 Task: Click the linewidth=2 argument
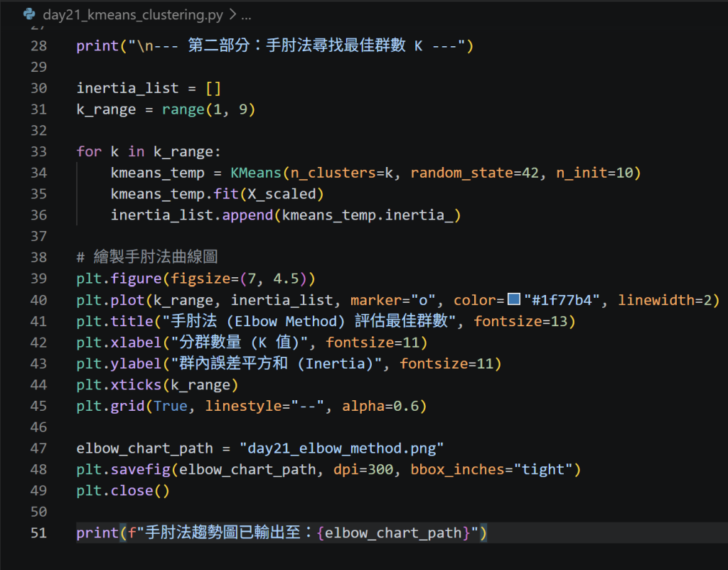665,300
